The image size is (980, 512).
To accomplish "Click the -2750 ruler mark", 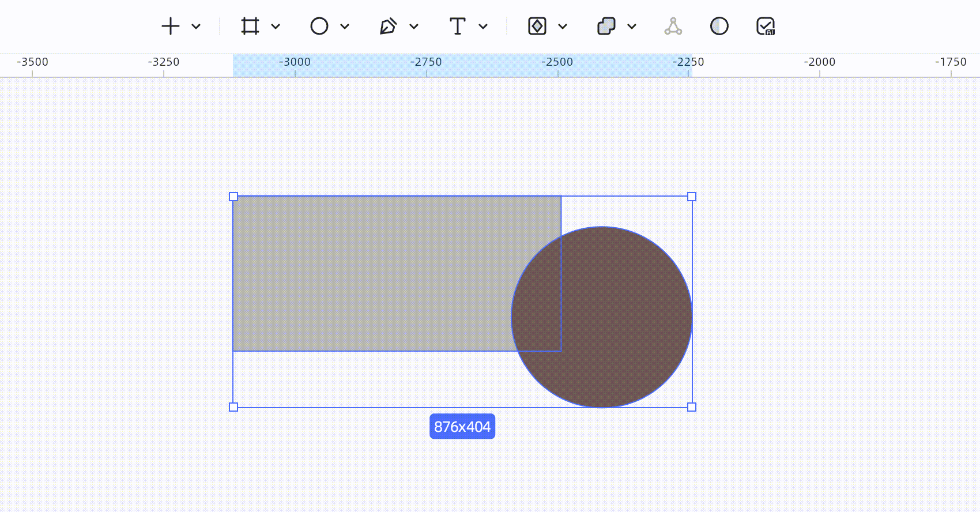I will click(x=426, y=62).
